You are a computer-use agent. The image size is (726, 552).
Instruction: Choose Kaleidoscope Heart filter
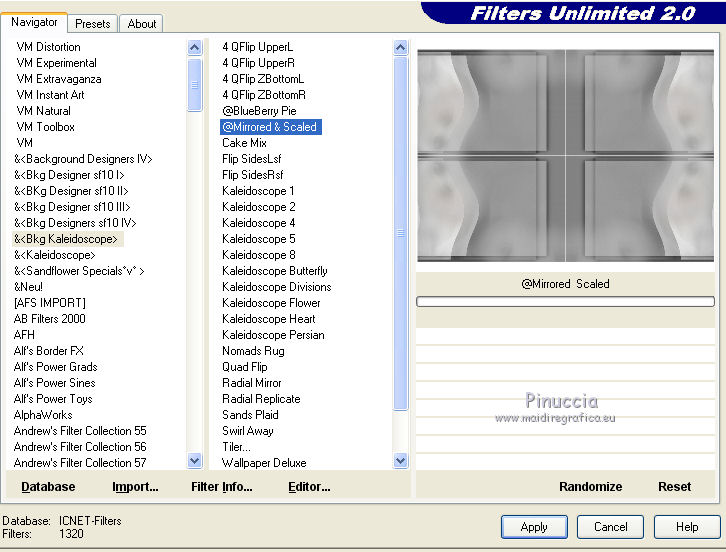[269, 319]
